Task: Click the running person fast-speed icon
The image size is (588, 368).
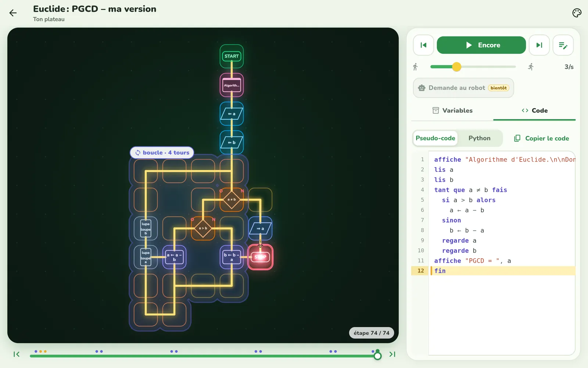Action: point(531,67)
